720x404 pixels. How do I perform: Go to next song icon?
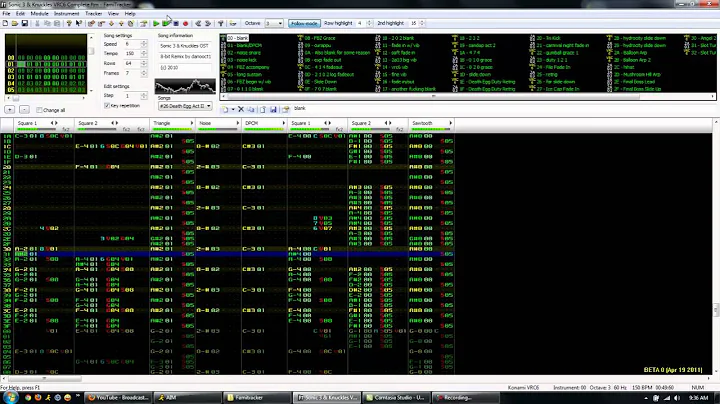208,23
